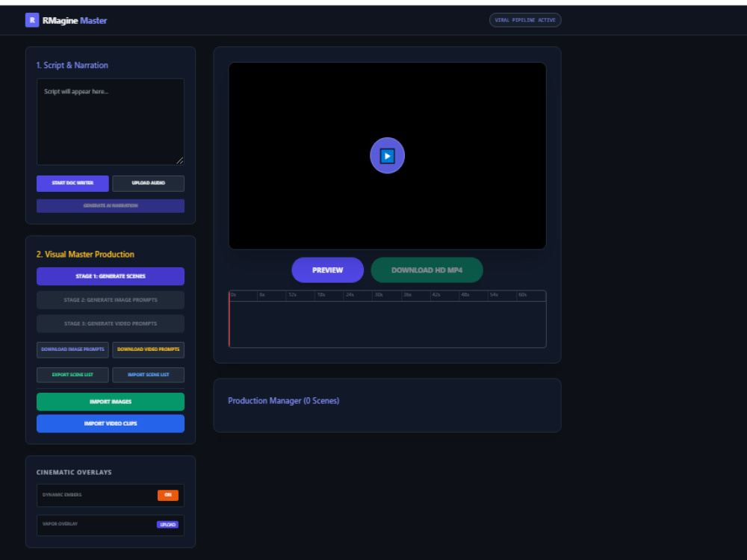Click Upload for Vapor Overlay
This screenshot has height=560, width=747.
167,524
